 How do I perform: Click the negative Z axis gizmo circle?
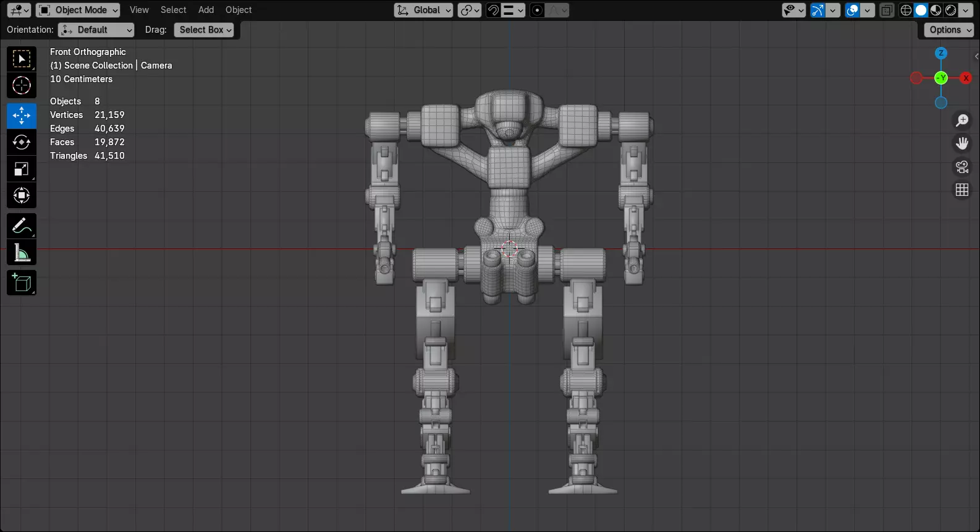point(941,103)
